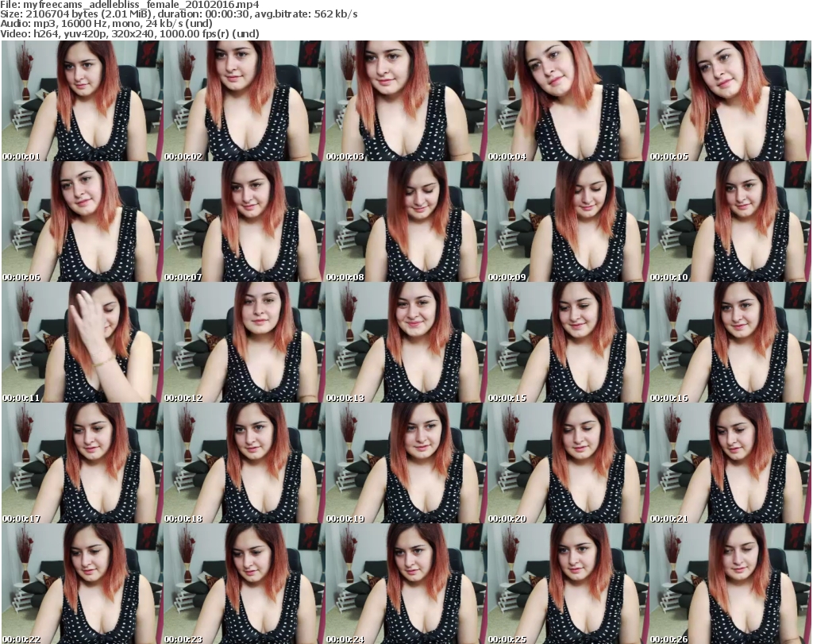Pick the frame stamped 00:00:13
Screen dimensions: 813x644
(x=406, y=343)
